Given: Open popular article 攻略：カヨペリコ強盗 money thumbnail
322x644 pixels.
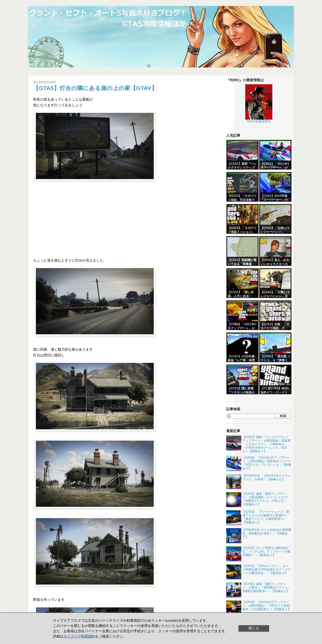Looking at the screenshot, I should pyautogui.click(x=275, y=315).
